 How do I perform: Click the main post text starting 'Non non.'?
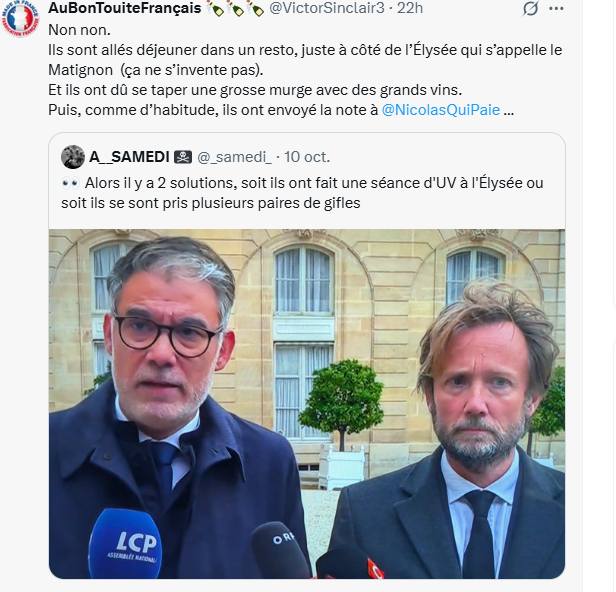pos(305,70)
